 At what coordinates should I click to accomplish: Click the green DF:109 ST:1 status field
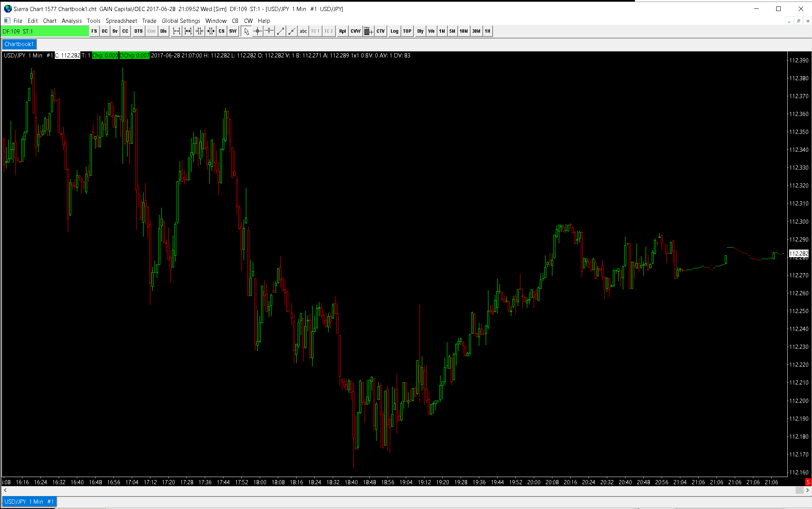[45, 31]
